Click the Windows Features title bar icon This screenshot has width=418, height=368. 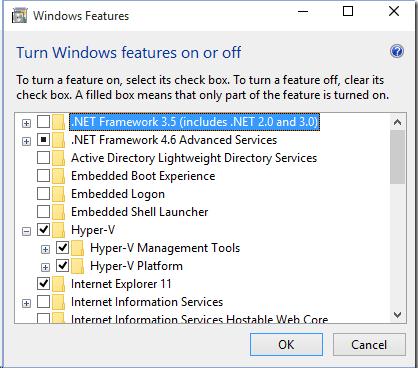19,16
